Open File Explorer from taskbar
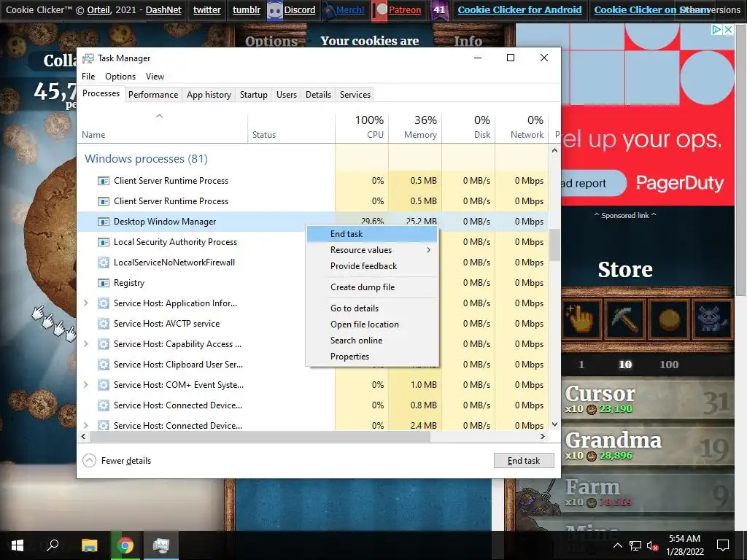This screenshot has height=560, width=747. tap(89, 545)
